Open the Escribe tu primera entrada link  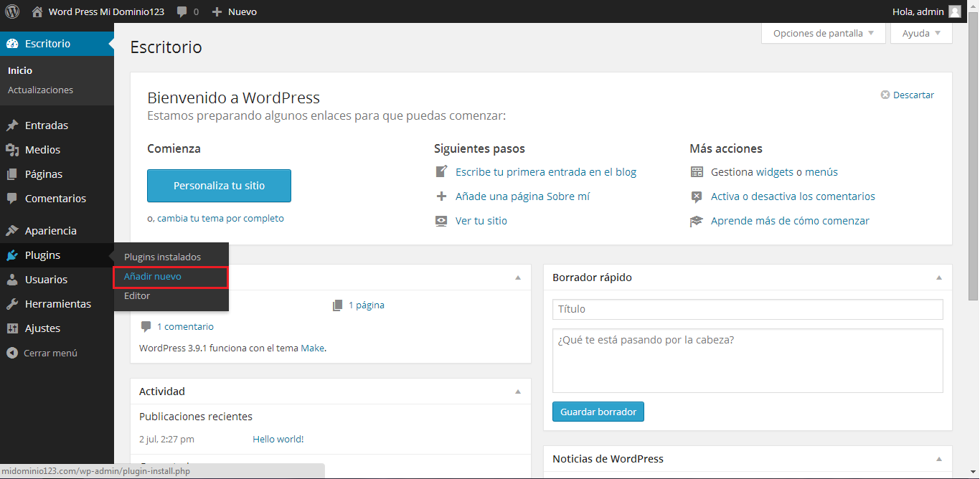(546, 172)
